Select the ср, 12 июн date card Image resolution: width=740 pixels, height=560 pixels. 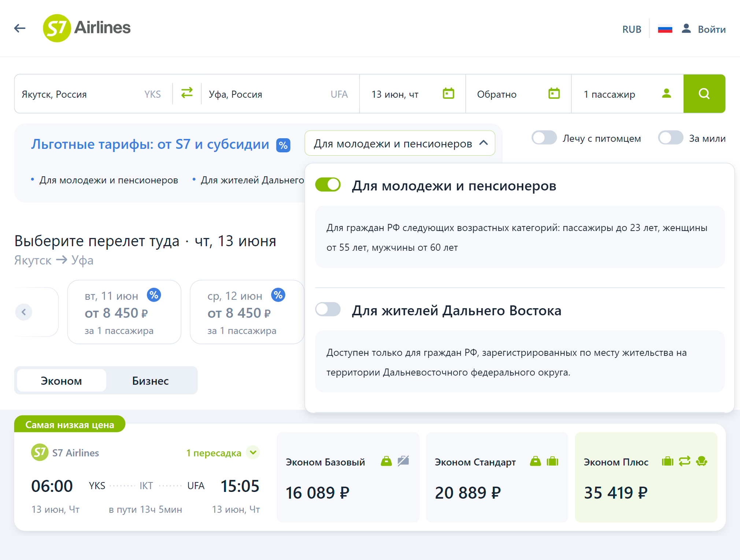pyautogui.click(x=247, y=312)
